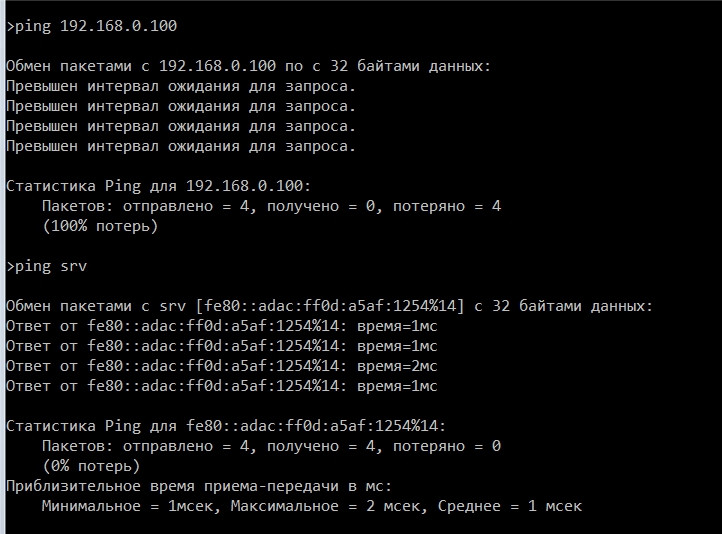Image resolution: width=722 pixels, height=534 pixels.
Task: Click the first 'Превышен интервал ожидания' line
Action: 181,87
